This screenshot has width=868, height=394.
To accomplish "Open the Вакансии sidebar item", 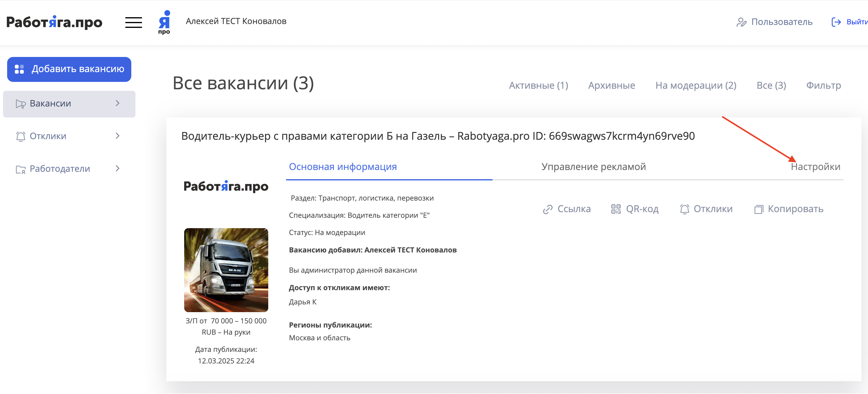I will pyautogui.click(x=69, y=104).
